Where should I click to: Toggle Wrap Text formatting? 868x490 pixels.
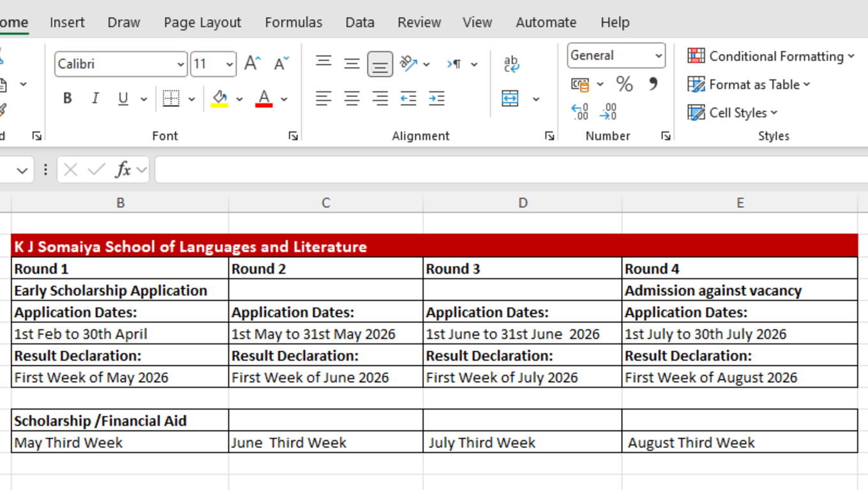(509, 62)
